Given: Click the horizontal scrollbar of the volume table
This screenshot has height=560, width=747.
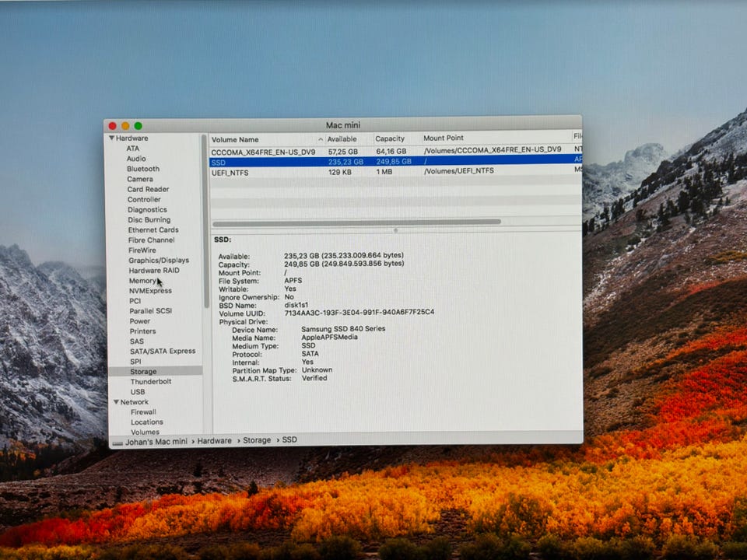Looking at the screenshot, I should click(357, 222).
